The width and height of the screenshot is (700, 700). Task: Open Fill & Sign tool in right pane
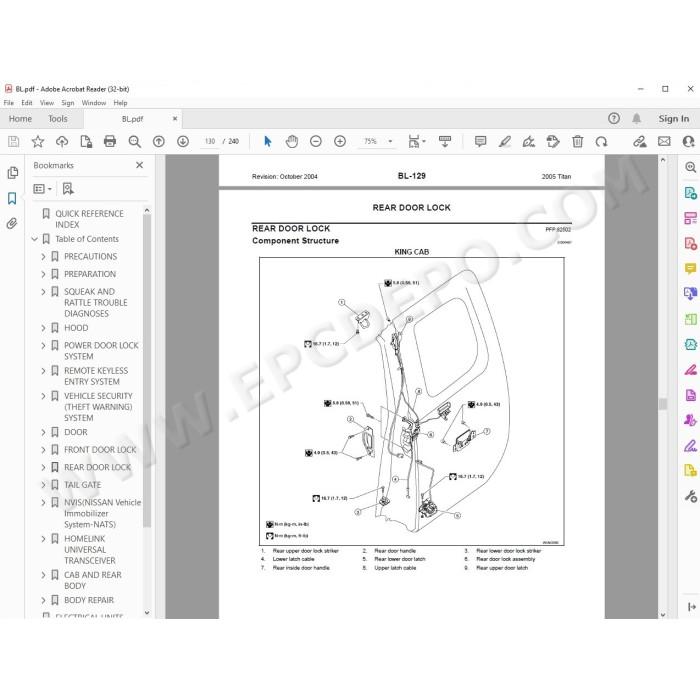click(x=690, y=446)
